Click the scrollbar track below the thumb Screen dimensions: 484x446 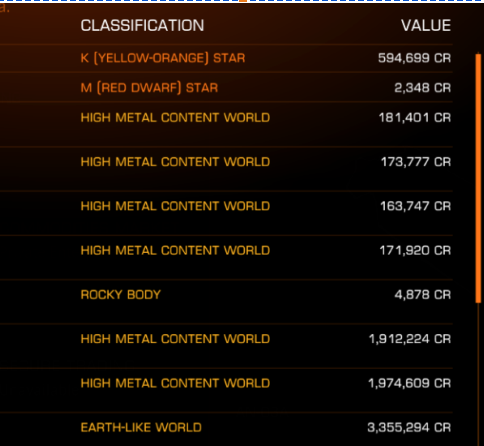point(478,373)
